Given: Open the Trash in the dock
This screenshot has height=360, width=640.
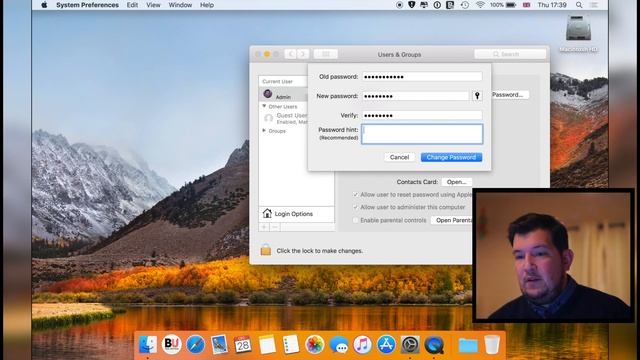Looking at the screenshot, I should pos(492,344).
